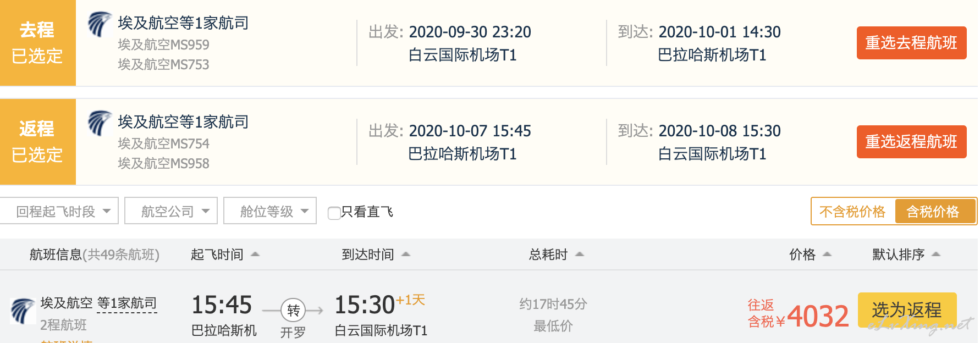Click 重选返程航班 button
This screenshot has width=980, height=343.
point(911,142)
